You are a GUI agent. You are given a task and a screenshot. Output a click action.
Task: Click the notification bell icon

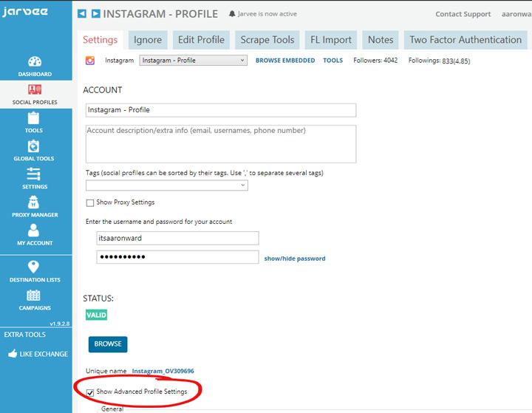pyautogui.click(x=232, y=14)
